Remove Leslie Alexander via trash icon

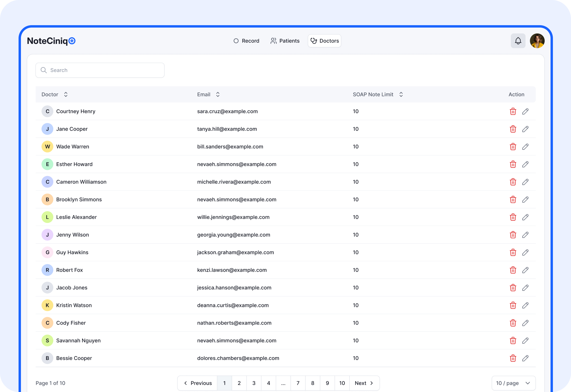(513, 217)
